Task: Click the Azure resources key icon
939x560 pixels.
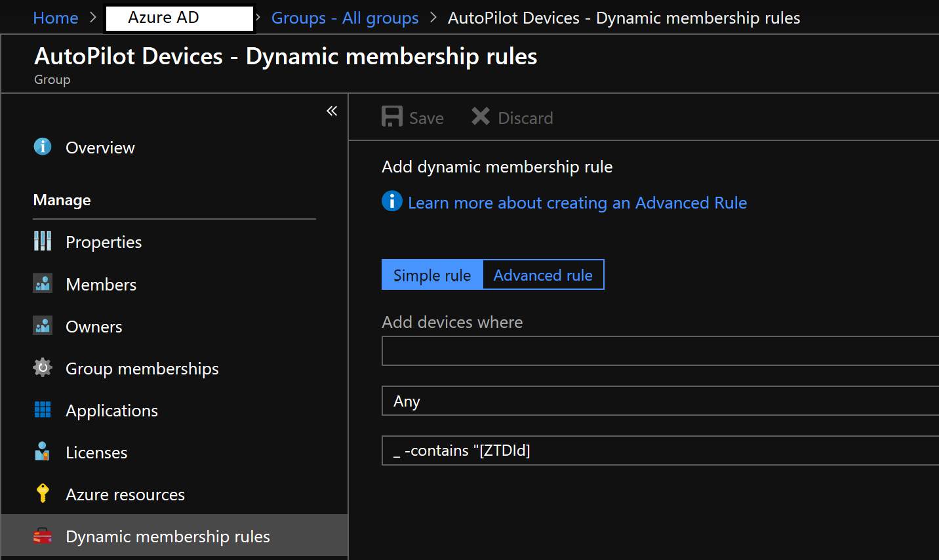Action: point(43,492)
